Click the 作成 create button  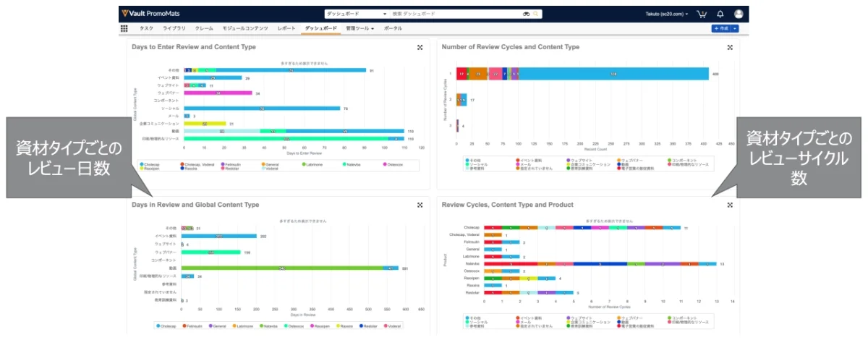(721, 28)
